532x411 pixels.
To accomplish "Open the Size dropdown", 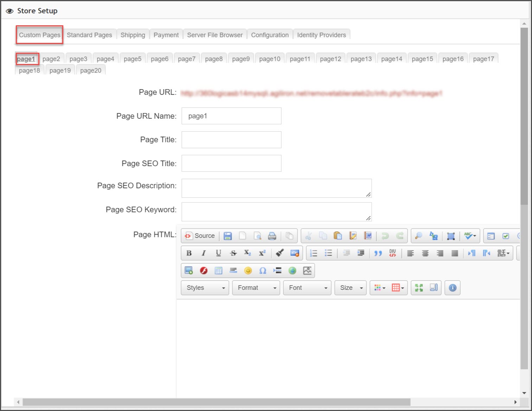I will pyautogui.click(x=351, y=288).
